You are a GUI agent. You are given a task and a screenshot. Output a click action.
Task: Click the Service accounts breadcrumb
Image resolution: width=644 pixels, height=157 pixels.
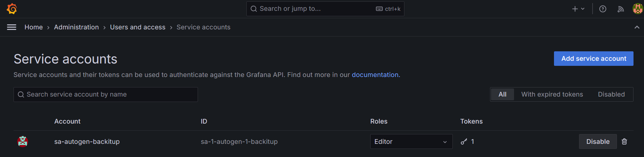pos(203,27)
